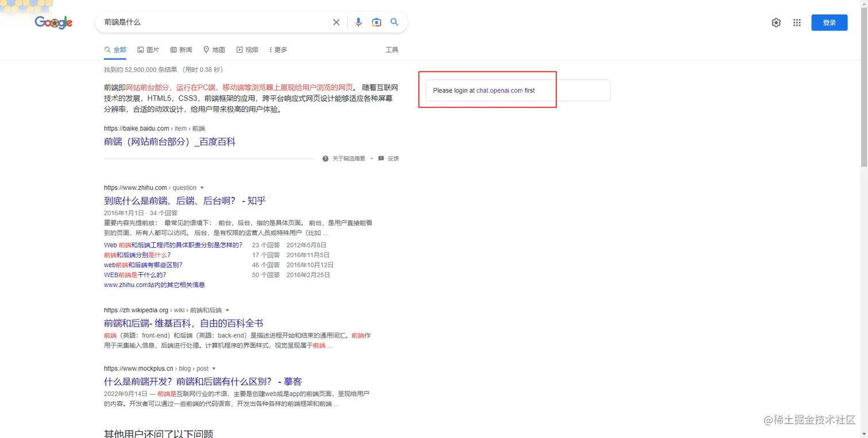Open 什么是前端开发？摹客 result
Viewport: 868px width, 438px height.
(x=203, y=382)
